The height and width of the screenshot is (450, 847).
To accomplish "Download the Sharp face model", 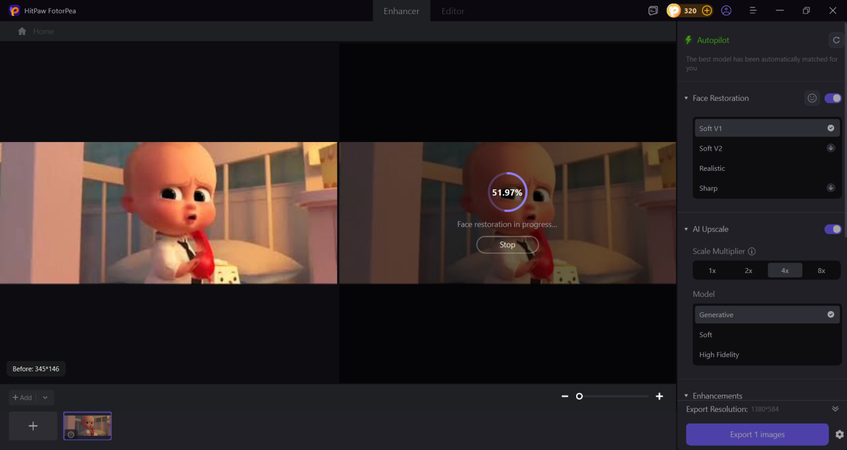I will [831, 188].
